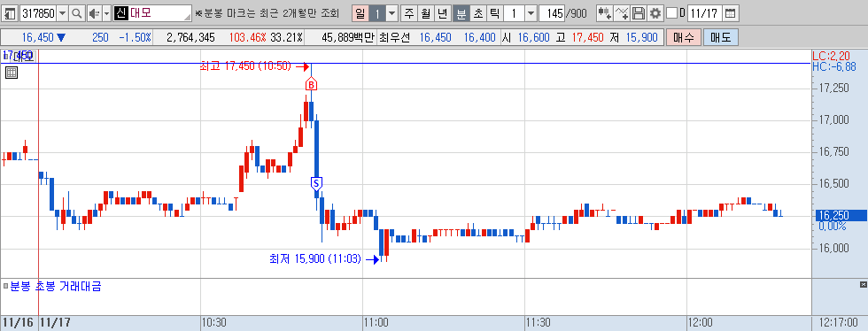Click the change rate -1.50%
The width and height of the screenshot is (868, 331).
tap(135, 38)
